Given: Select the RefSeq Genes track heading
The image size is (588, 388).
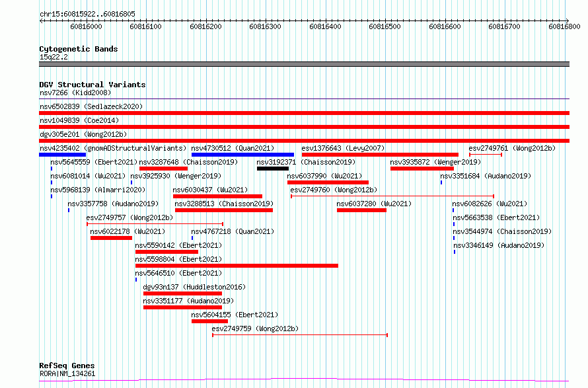Looking at the screenshot, I should [67, 366].
